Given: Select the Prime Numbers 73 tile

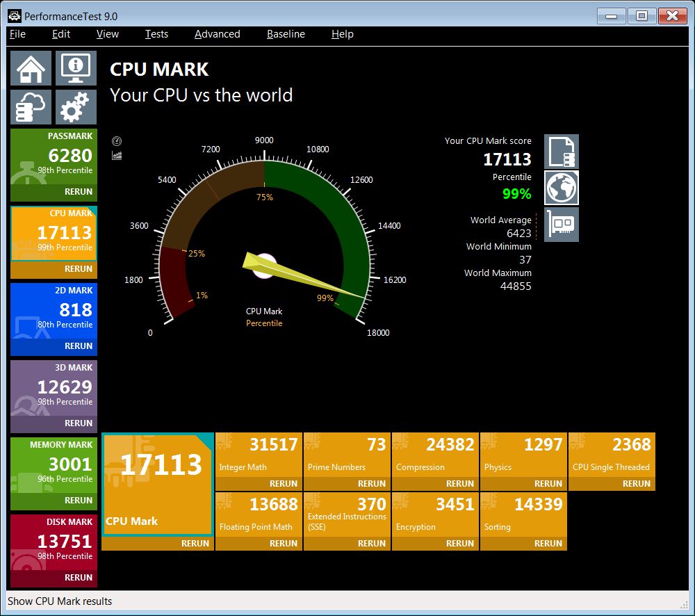Looking at the screenshot, I should [x=347, y=455].
